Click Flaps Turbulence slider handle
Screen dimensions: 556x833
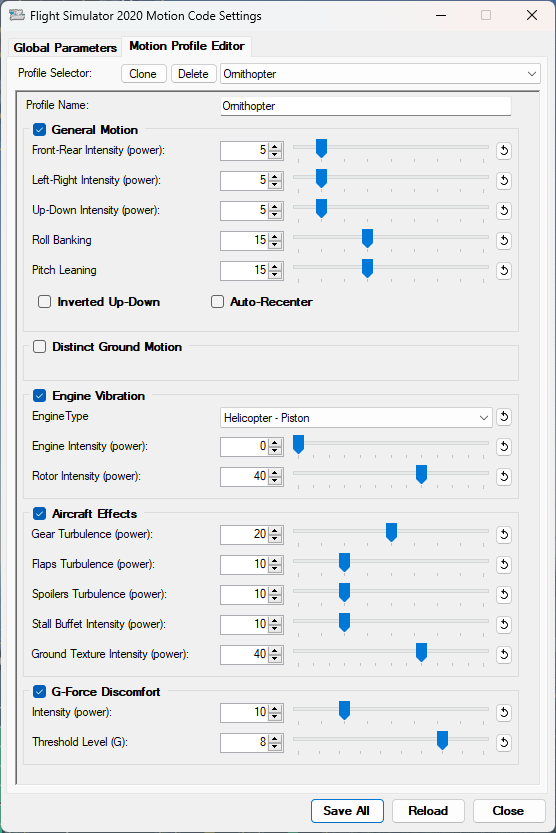[x=344, y=563]
